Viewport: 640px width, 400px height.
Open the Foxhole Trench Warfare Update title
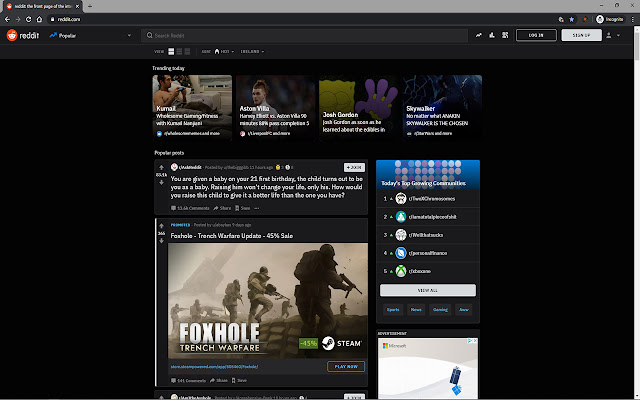[231, 236]
